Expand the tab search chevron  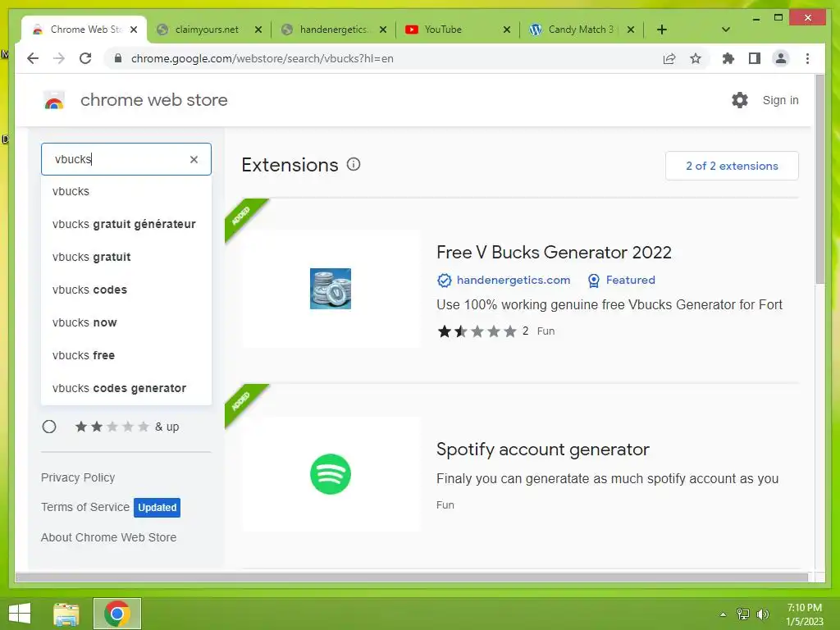(726, 30)
